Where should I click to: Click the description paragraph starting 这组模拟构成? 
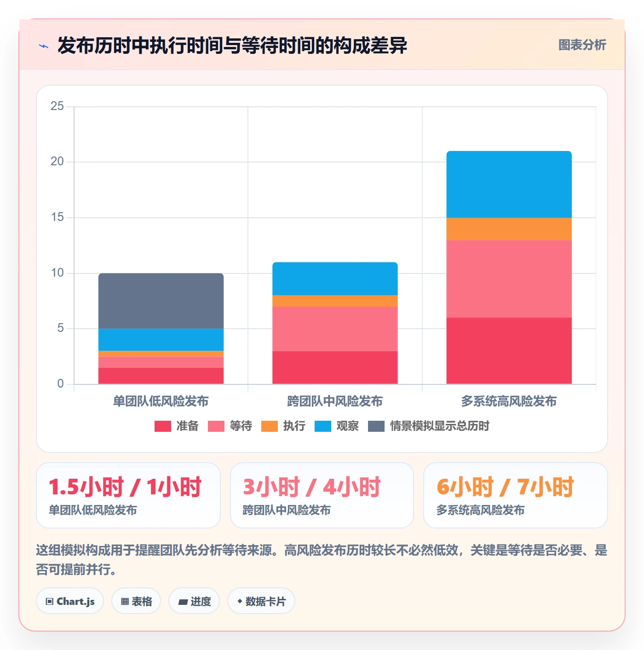click(x=322, y=560)
